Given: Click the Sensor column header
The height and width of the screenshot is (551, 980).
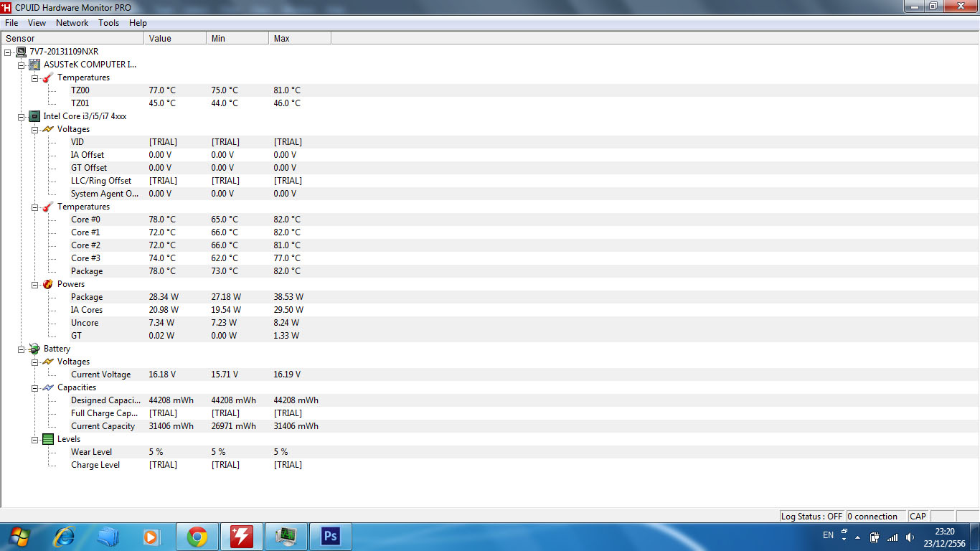Looking at the screenshot, I should (x=72, y=38).
